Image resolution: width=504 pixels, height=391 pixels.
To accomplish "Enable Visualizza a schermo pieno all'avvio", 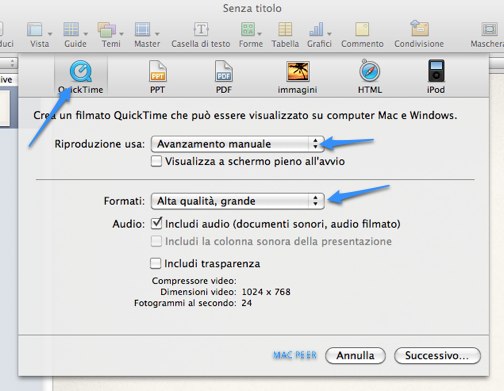I will tap(156, 161).
